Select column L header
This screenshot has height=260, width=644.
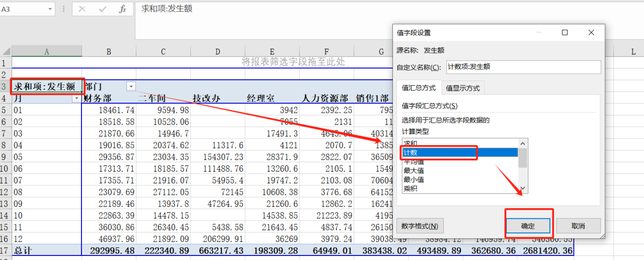633,51
